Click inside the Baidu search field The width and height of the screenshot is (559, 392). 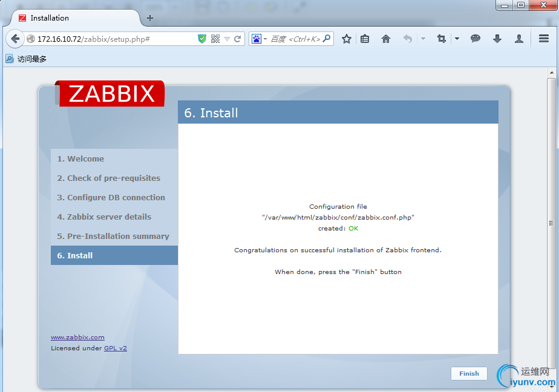pos(295,39)
